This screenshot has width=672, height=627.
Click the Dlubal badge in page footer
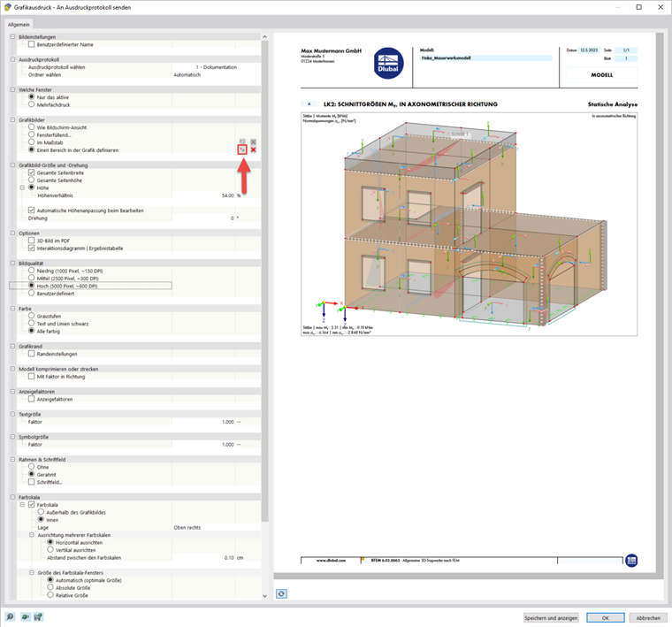(631, 560)
